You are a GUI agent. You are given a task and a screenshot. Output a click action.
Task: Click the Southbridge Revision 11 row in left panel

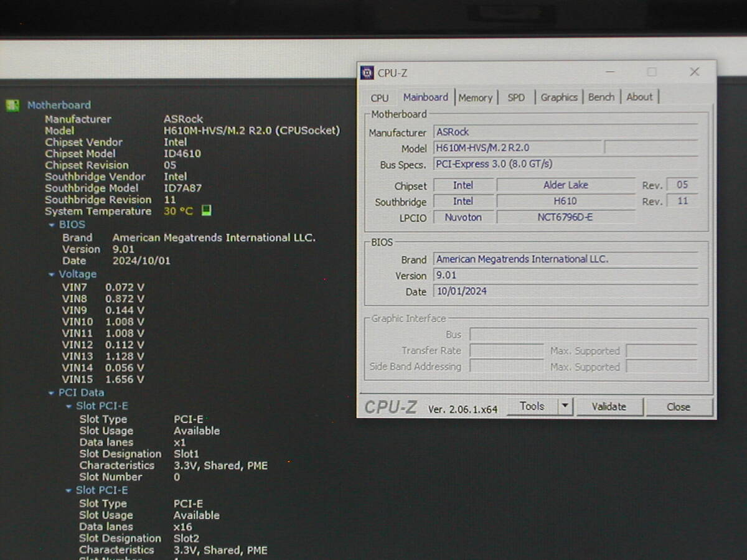click(111, 200)
